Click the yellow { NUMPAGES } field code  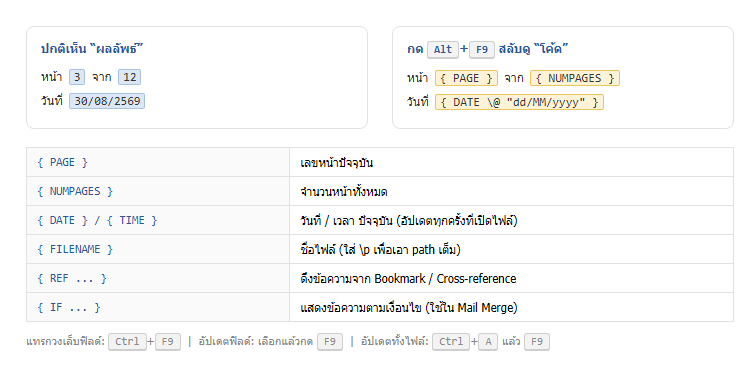[575, 78]
